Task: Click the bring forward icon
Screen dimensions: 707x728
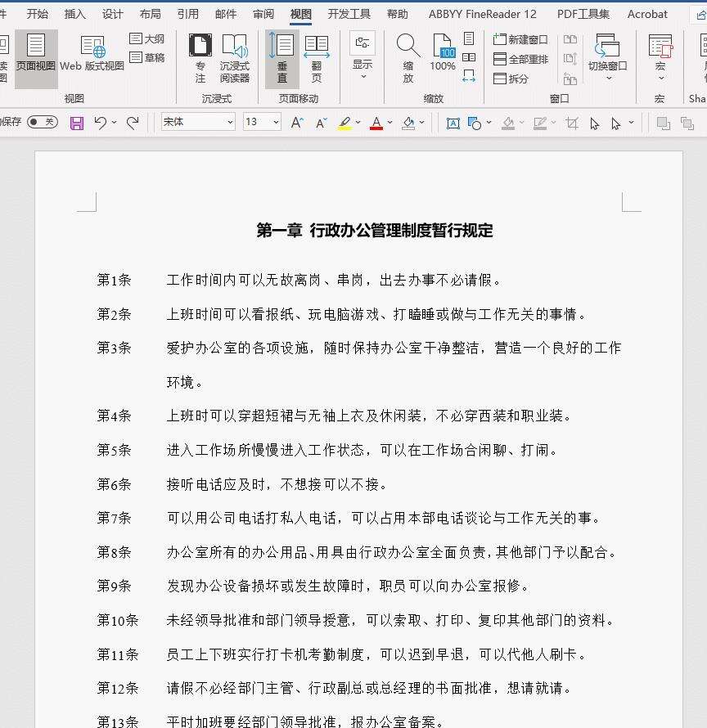Action: click(x=664, y=123)
